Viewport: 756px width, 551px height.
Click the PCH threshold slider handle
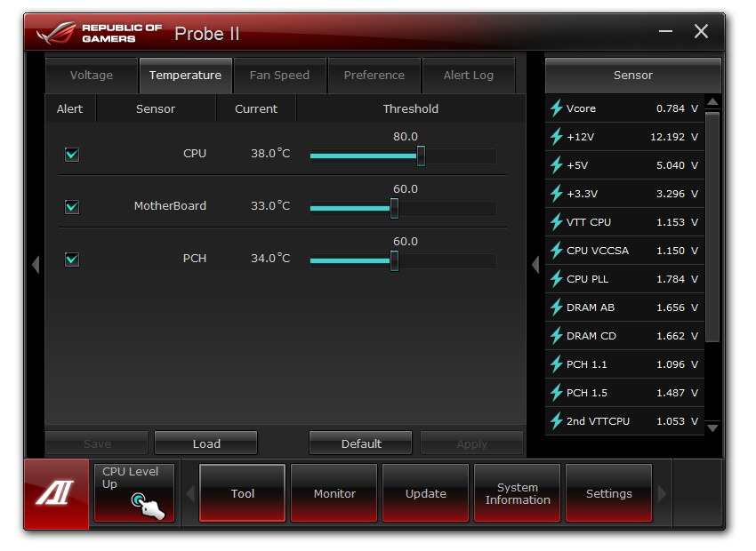click(394, 261)
